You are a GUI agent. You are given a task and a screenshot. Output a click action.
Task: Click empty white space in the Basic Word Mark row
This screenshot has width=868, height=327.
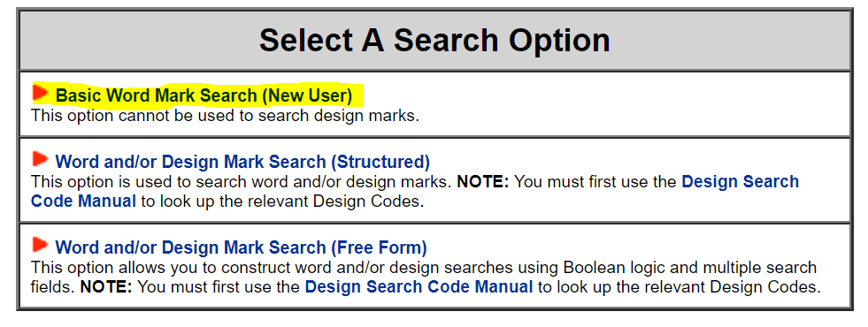609,104
